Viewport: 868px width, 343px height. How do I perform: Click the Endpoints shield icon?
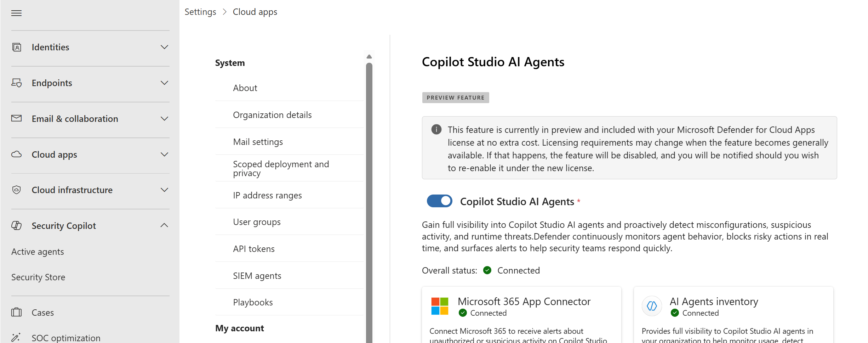tap(17, 83)
